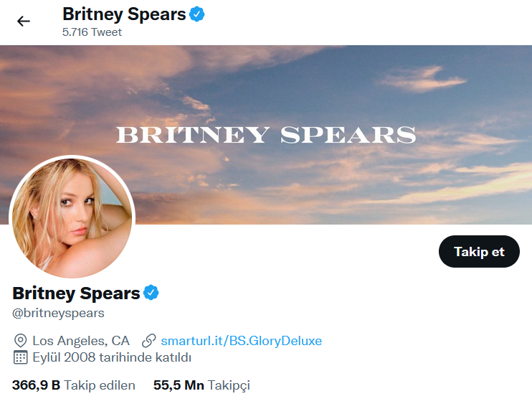Open the smarturl.it/BS.GloryDeluxe link
The height and width of the screenshot is (414, 532).
pyautogui.click(x=241, y=340)
